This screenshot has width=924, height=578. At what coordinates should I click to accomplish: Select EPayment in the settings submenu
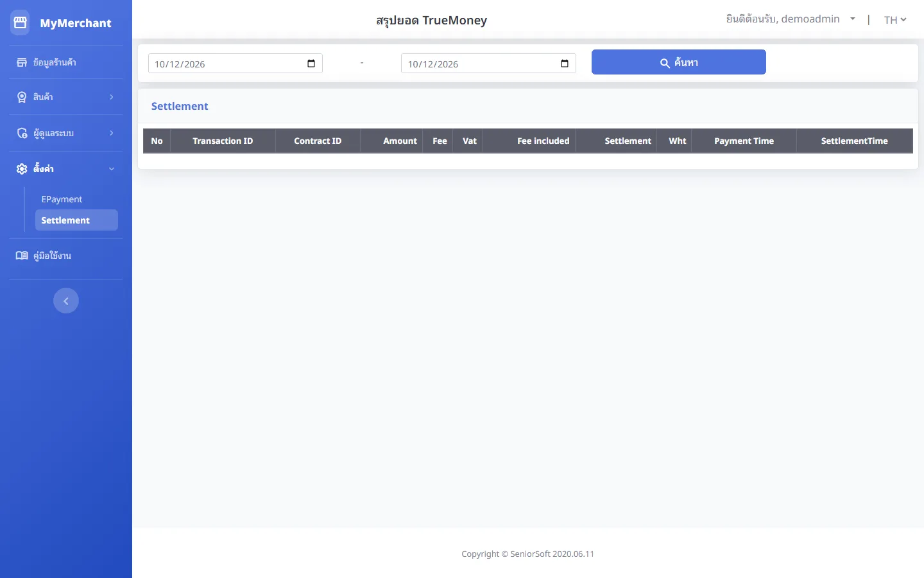click(76, 199)
